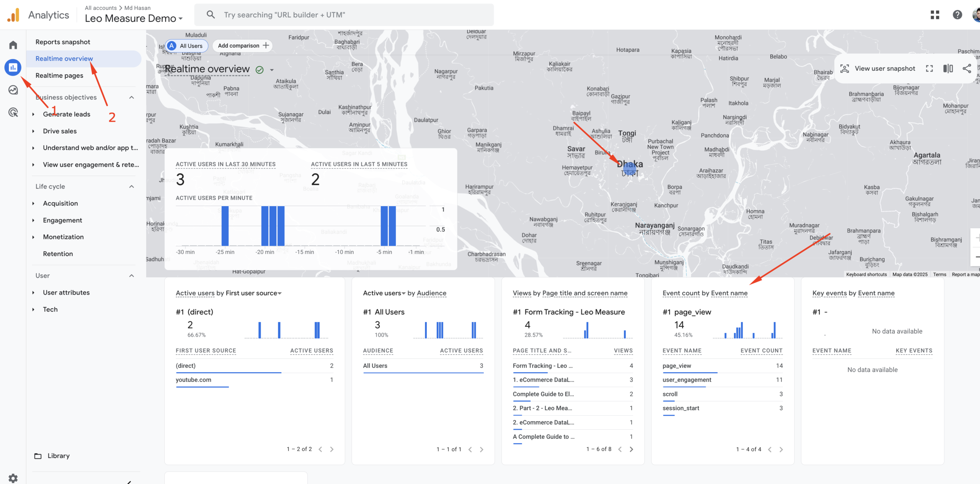Image resolution: width=980 pixels, height=484 pixels.
Task: Expand the Monetization item
Action: (33, 237)
